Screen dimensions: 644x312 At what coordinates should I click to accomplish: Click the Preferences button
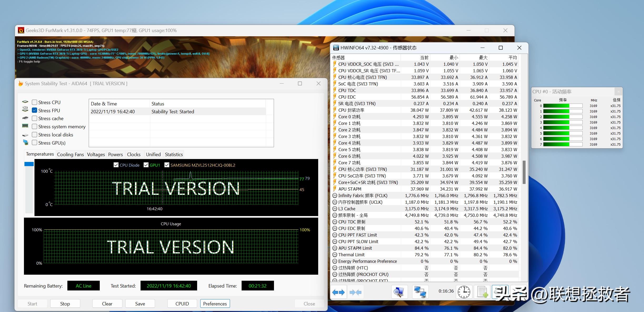[x=215, y=304]
